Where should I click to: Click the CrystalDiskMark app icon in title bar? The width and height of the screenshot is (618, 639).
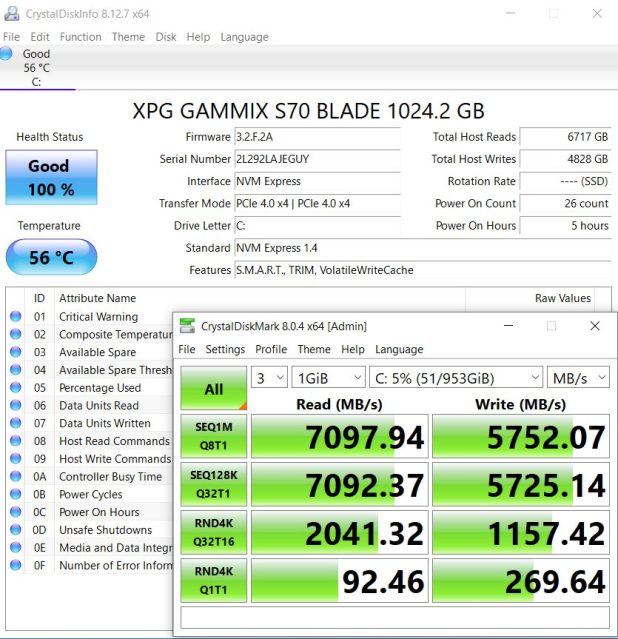(x=187, y=326)
